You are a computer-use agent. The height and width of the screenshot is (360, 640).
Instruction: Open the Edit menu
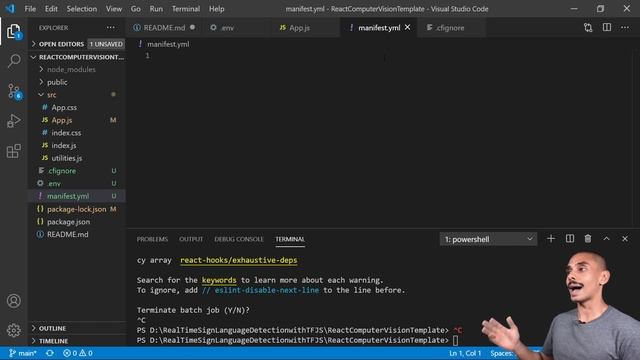click(x=51, y=9)
